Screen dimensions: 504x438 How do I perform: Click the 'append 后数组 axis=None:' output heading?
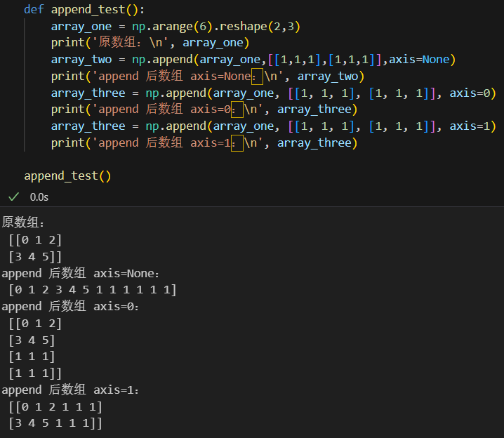80,274
